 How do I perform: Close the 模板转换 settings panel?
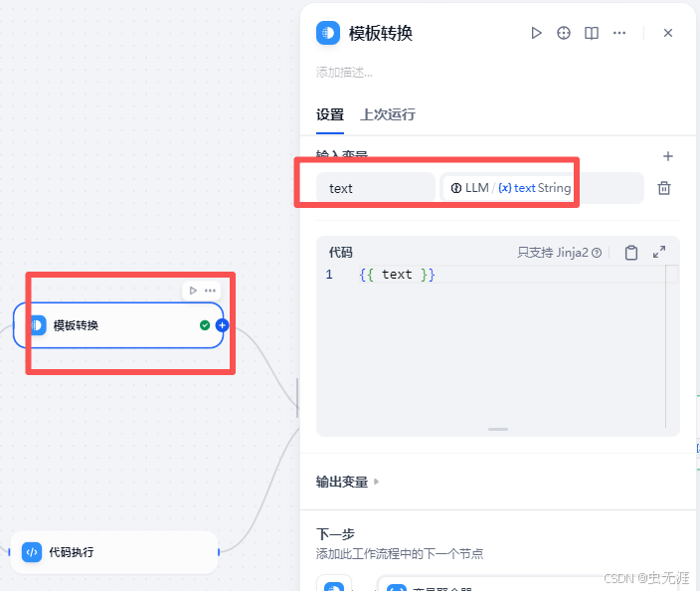668,33
